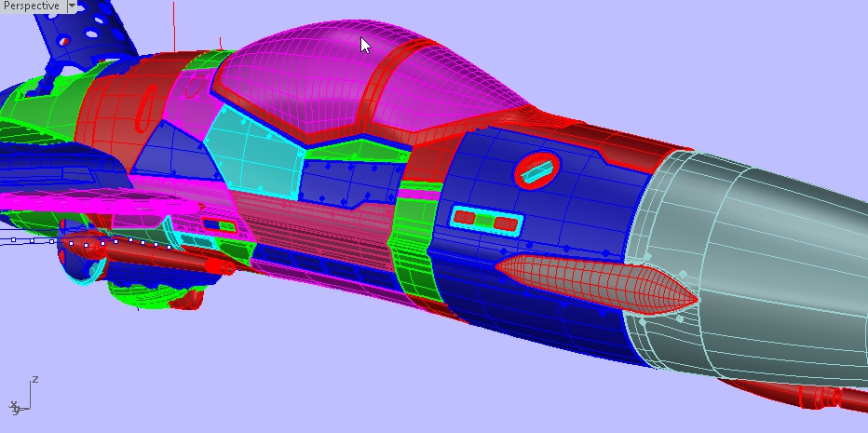The image size is (868, 433).
Task: Pick the red circular cap with cyan slot
Action: coord(537,170)
